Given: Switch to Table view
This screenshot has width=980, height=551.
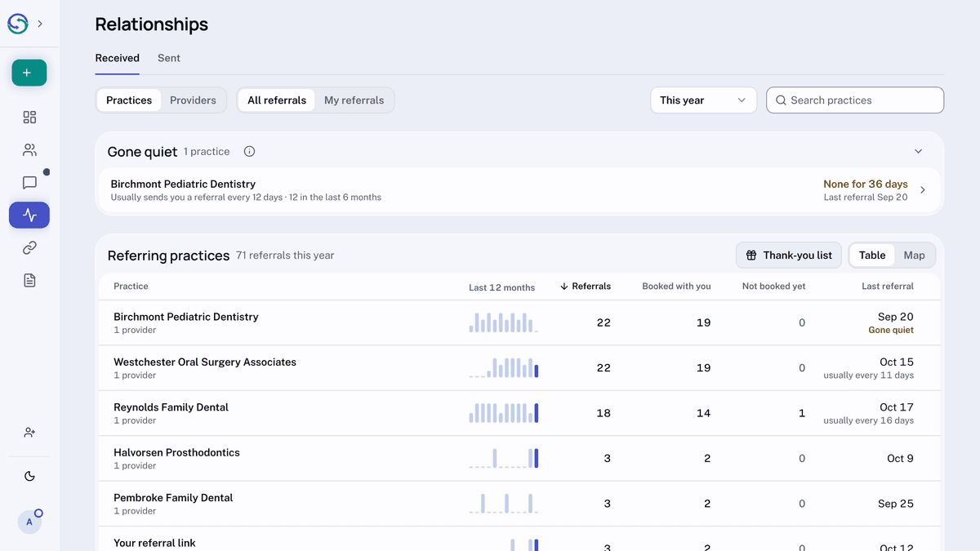Looking at the screenshot, I should 872,256.
